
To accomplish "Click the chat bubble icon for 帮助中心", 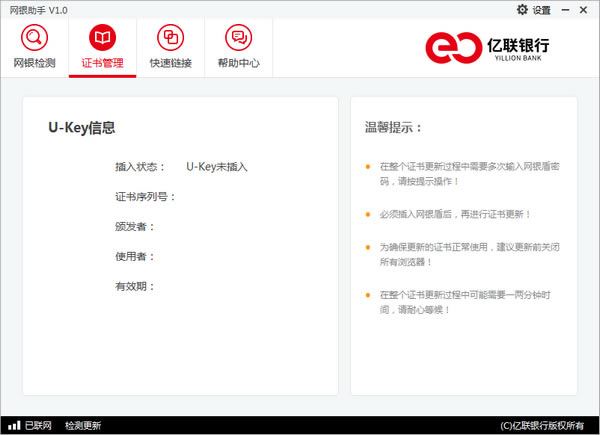I will pos(238,39).
